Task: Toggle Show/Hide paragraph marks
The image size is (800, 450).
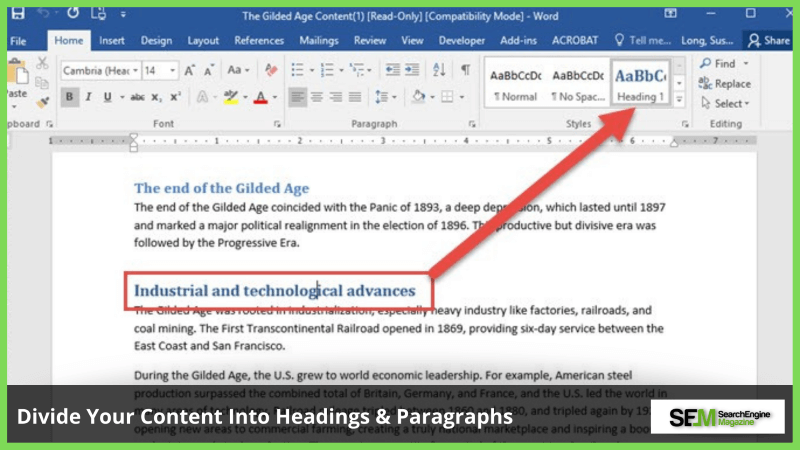Action: click(465, 70)
